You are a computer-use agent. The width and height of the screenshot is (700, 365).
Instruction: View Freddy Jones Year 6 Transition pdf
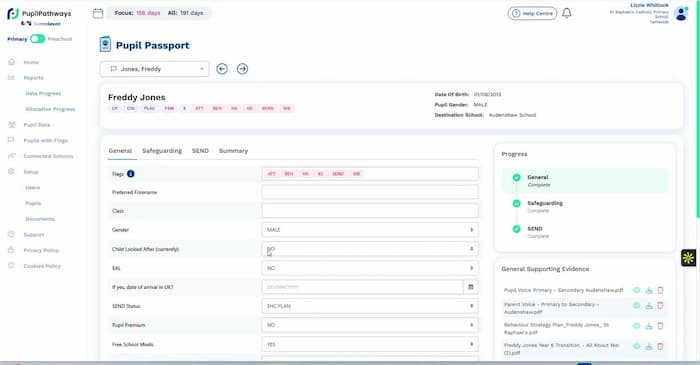[x=637, y=346]
